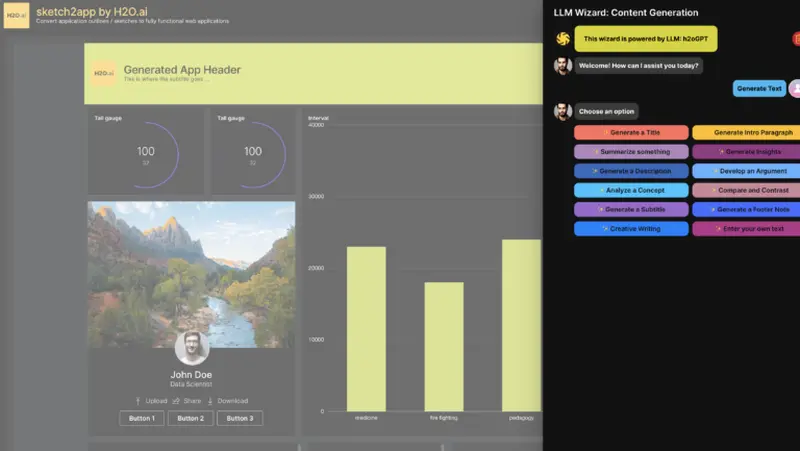Click the 40000 axis label
800x451 pixels.
coord(316,125)
